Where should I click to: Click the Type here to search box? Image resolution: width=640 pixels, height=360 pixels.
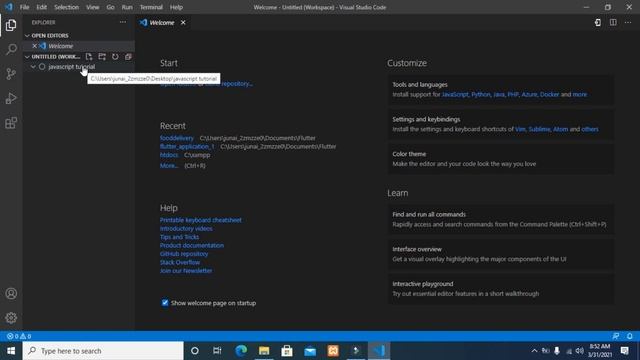(x=103, y=351)
